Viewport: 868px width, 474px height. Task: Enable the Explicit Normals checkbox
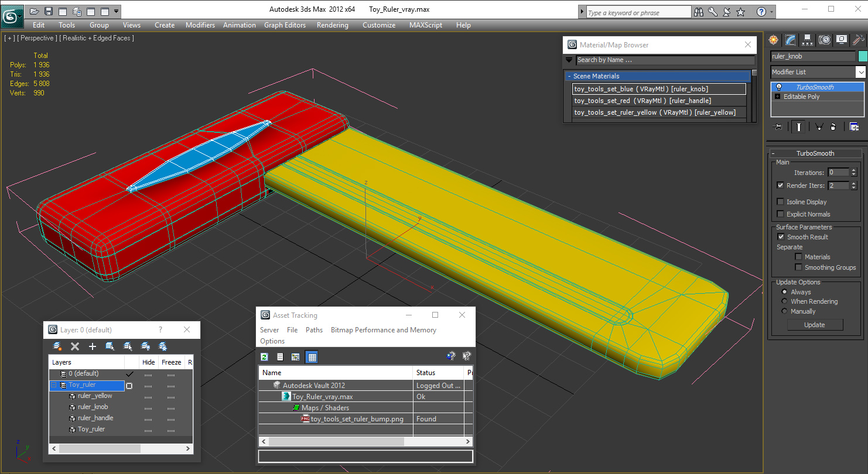point(780,214)
